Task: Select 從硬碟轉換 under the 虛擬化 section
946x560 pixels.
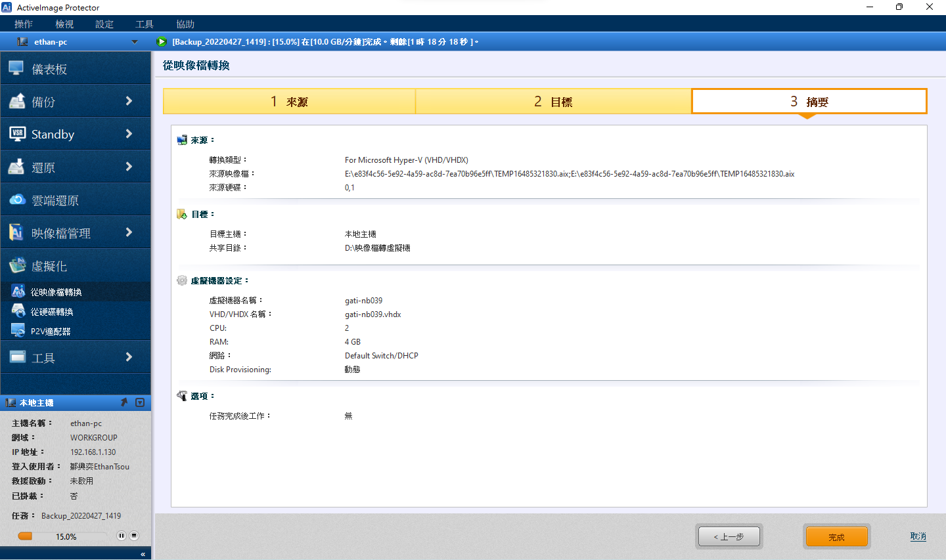Action: (x=52, y=312)
